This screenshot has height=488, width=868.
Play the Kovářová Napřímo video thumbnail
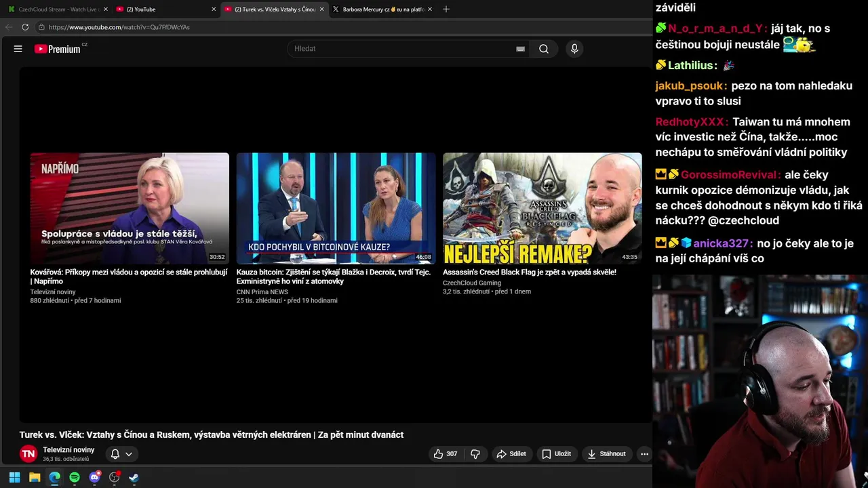point(130,208)
